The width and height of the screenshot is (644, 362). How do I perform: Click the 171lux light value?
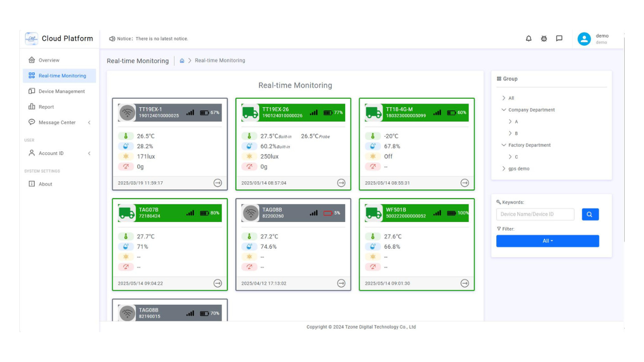pyautogui.click(x=146, y=157)
